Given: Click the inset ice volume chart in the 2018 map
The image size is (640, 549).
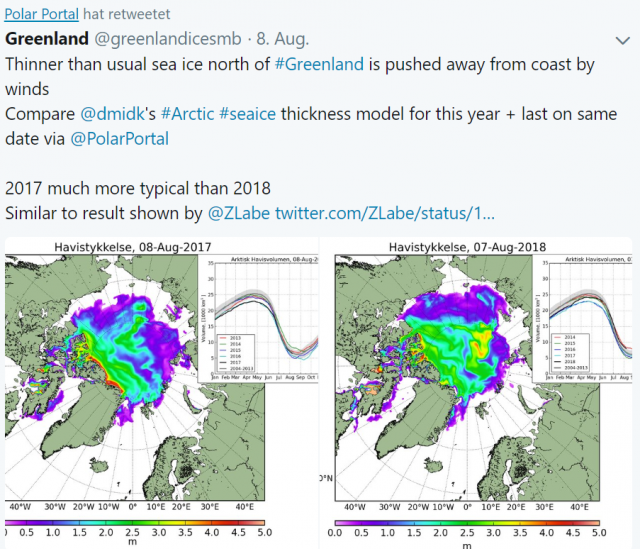Looking at the screenshot, I should click(585, 320).
